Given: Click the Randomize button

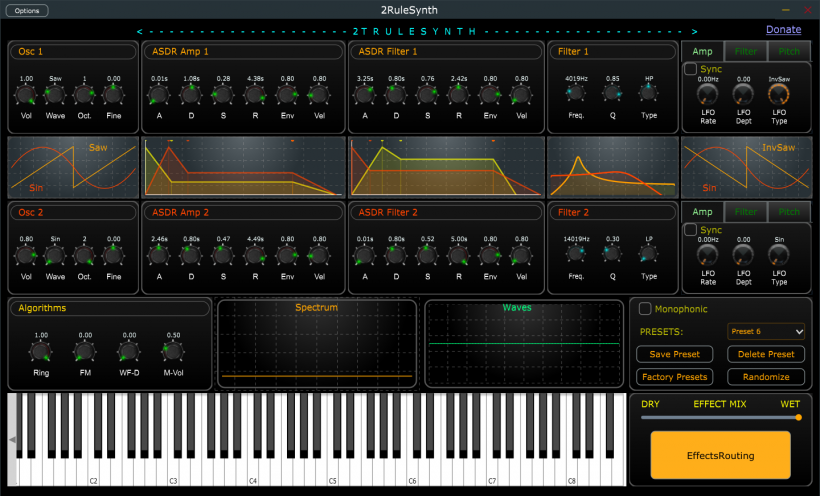Looking at the screenshot, I should pos(766,377).
